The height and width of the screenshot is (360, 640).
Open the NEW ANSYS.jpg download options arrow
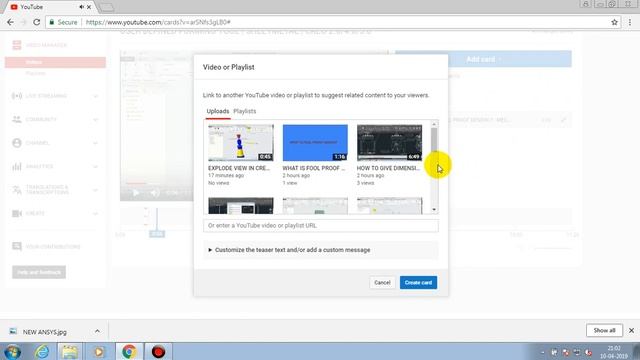tap(97, 331)
